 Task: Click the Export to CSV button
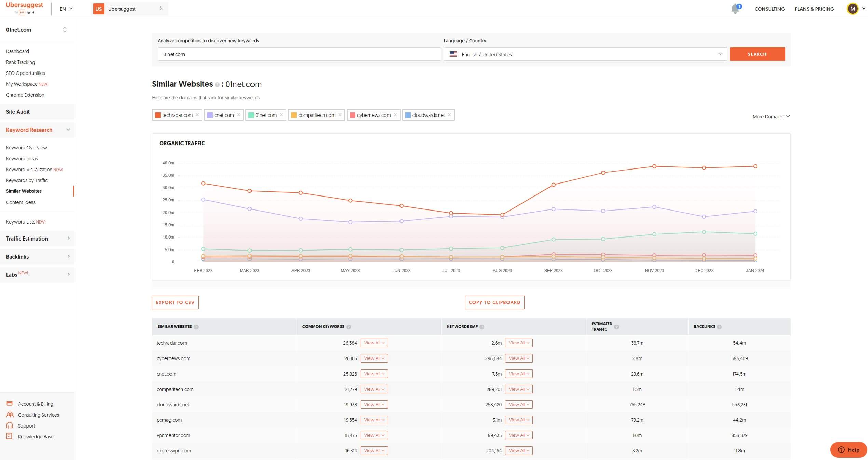tap(175, 302)
